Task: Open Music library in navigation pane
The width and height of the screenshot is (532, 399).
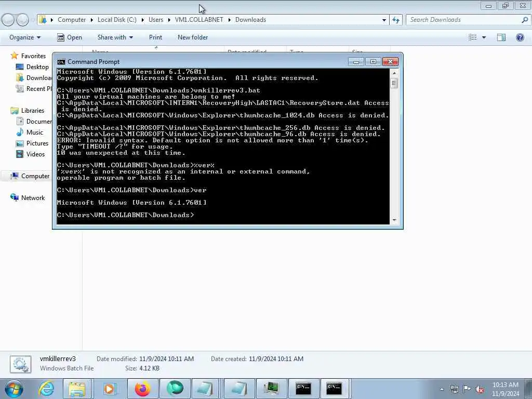Action: (x=35, y=132)
